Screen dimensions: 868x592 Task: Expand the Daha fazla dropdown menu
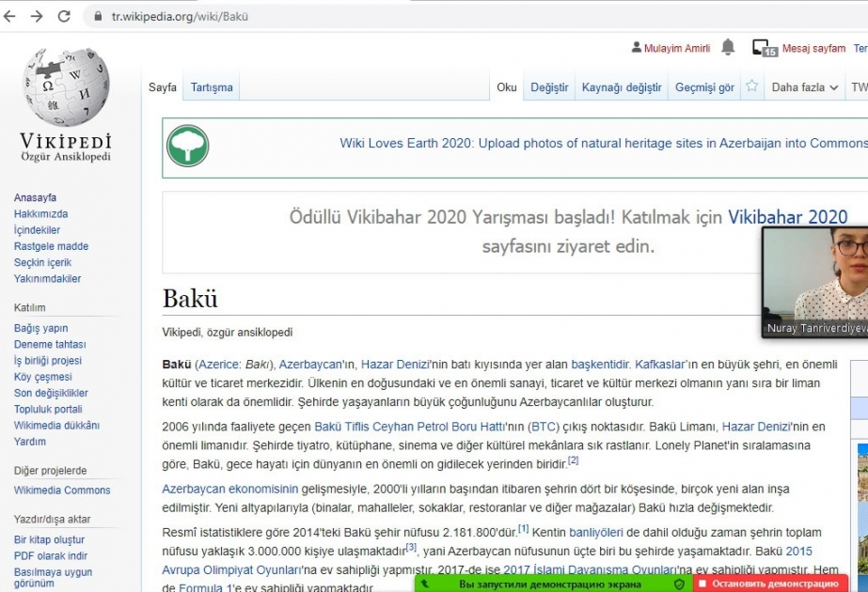(804, 86)
